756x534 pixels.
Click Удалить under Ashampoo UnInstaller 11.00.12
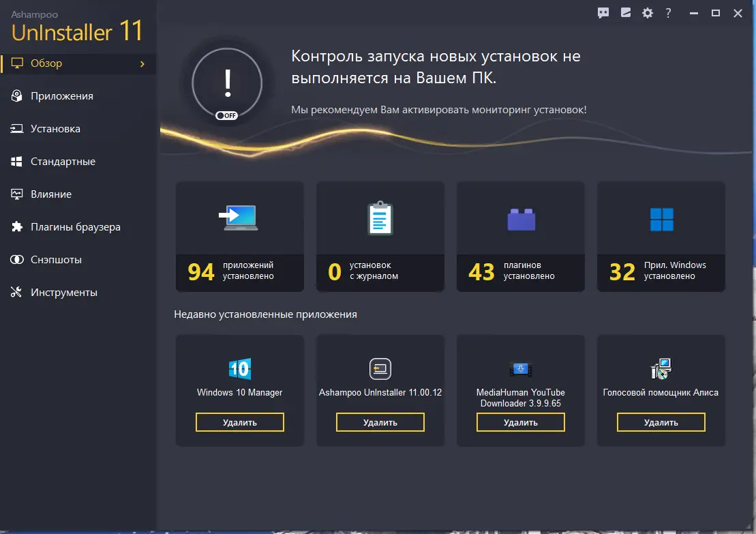click(x=380, y=422)
